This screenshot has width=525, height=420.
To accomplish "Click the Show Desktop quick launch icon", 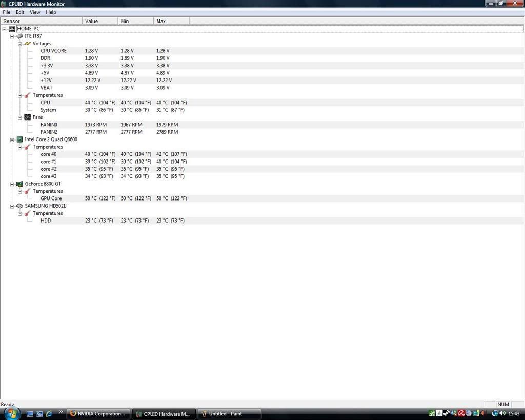I will click(30, 414).
